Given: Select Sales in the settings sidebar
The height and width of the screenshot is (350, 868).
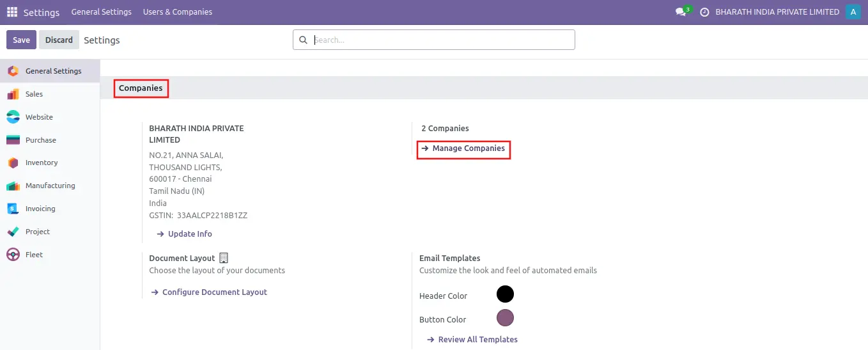Looking at the screenshot, I should point(50,94).
